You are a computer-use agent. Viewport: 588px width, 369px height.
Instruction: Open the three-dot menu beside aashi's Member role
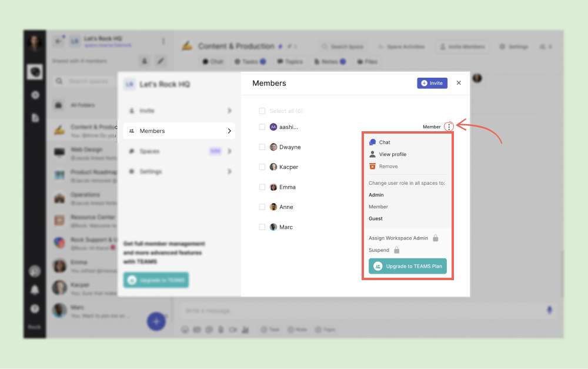pyautogui.click(x=449, y=127)
